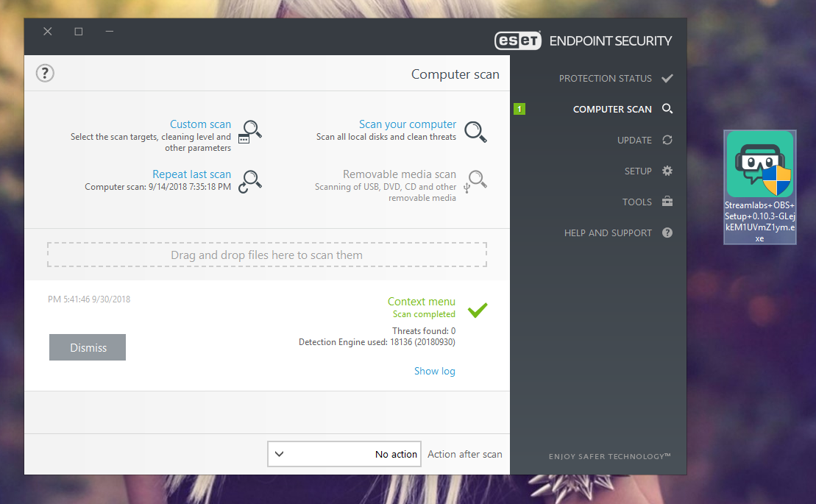816x504 pixels.
Task: Close the ESET window
Action: (47, 31)
